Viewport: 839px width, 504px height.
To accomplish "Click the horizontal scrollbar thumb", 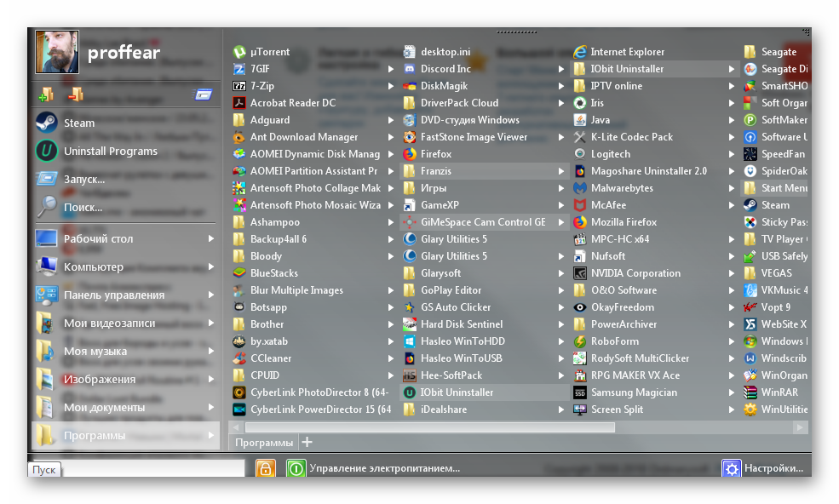I will pos(429,427).
